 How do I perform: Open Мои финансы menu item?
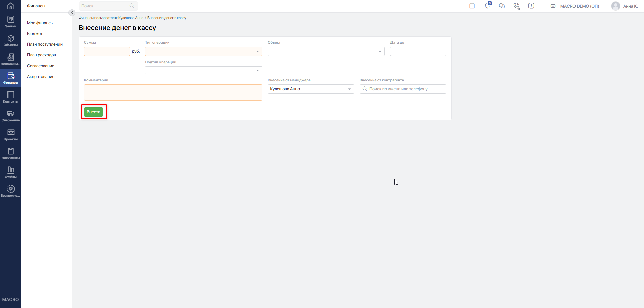click(x=40, y=23)
